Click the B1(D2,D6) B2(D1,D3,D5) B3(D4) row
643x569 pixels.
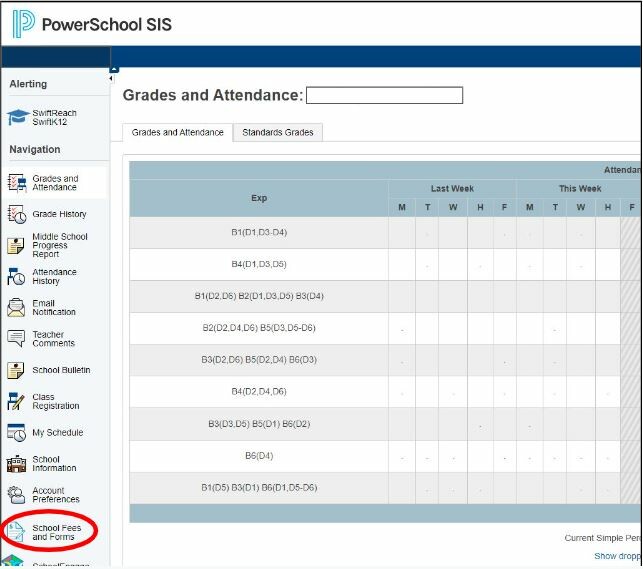click(385, 296)
